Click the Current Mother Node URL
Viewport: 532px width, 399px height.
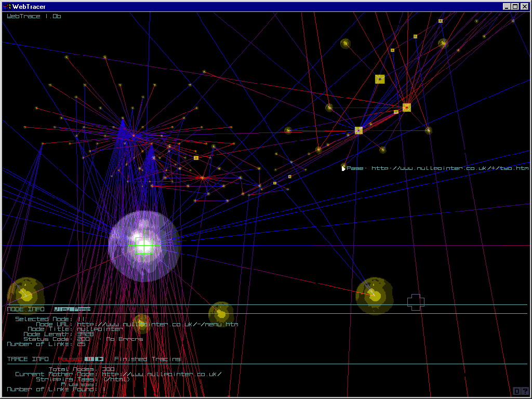pos(162,374)
